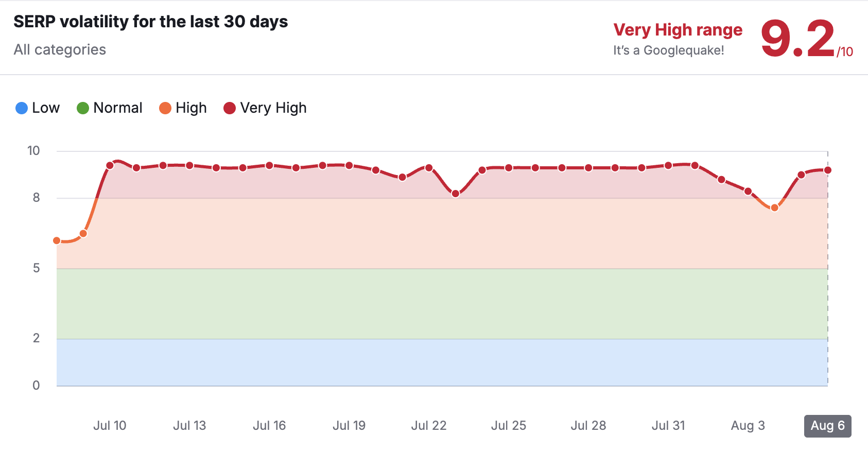This screenshot has width=868, height=453.
Task: Click the data point above Jul 28
Action: (588, 168)
